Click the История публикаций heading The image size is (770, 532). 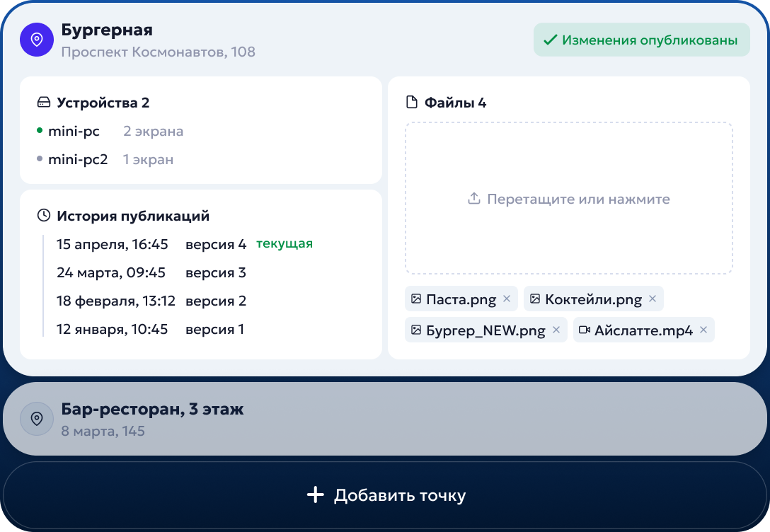pyautogui.click(x=133, y=216)
